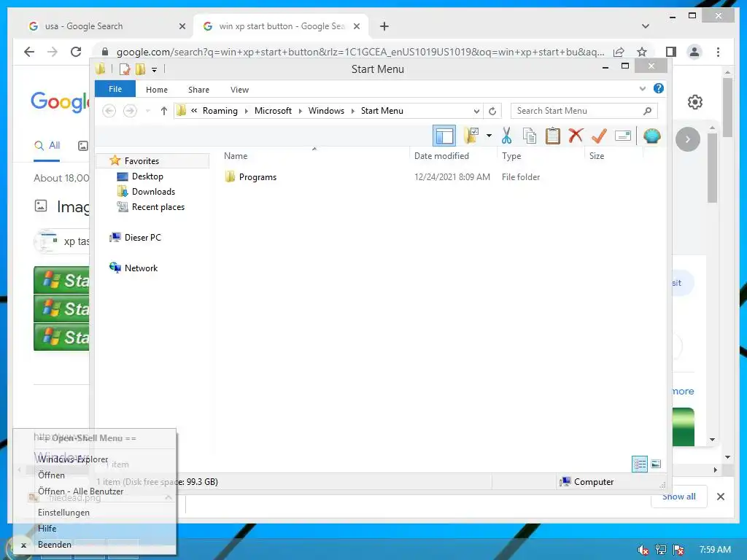Expand the dropdown arrow beside folder options icon
747x560 pixels.
[489, 136]
